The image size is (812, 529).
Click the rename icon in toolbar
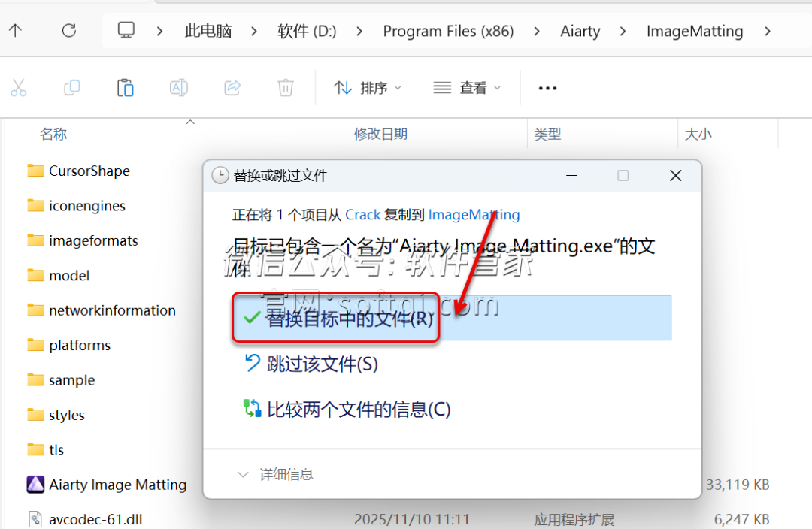point(179,88)
